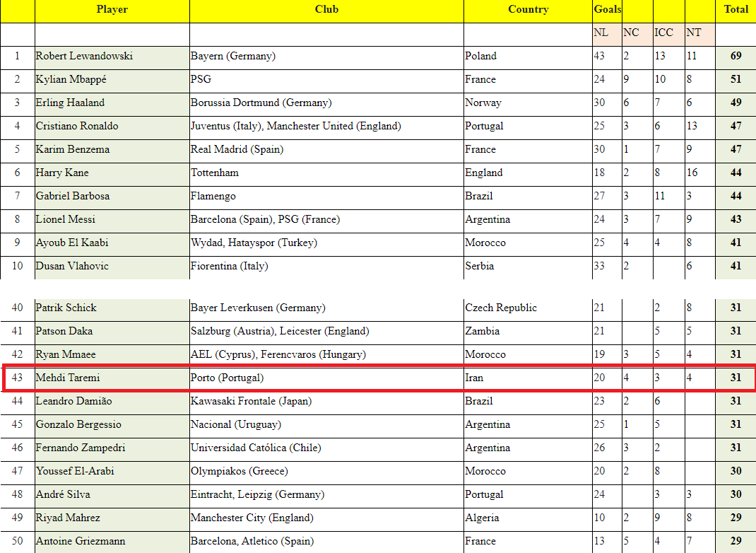Click the Country column header
756x553 pixels.
[x=528, y=10]
